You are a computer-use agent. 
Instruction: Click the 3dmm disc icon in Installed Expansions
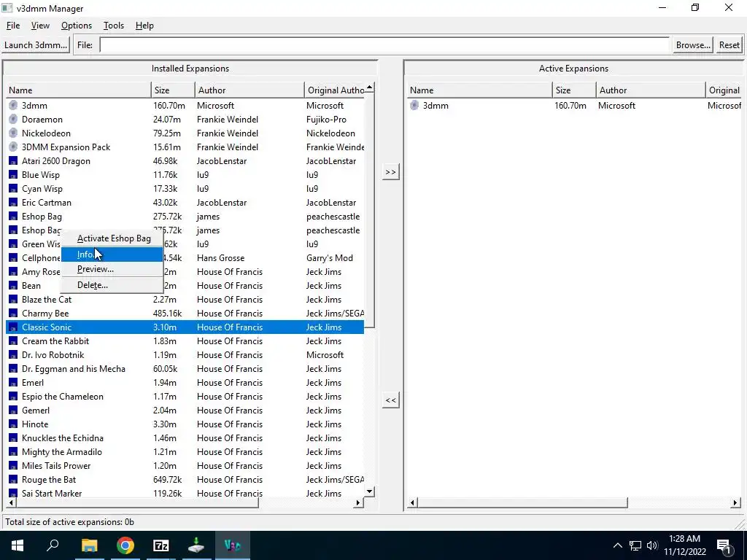coord(13,105)
